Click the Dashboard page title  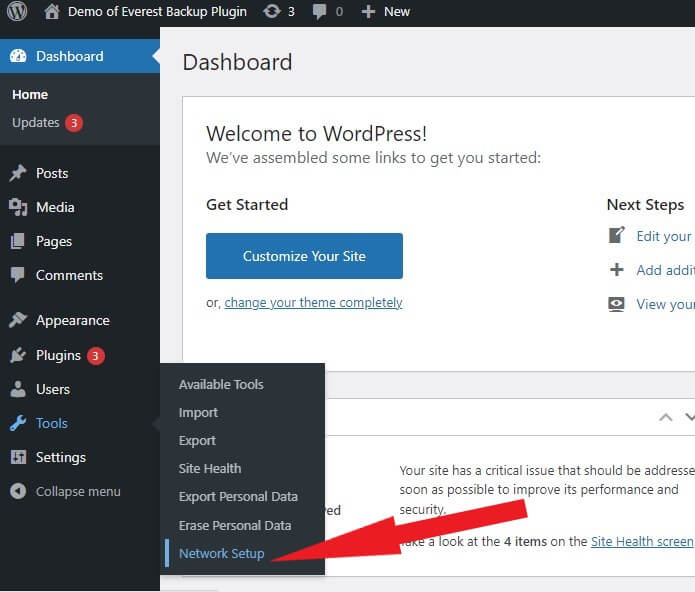pos(237,62)
